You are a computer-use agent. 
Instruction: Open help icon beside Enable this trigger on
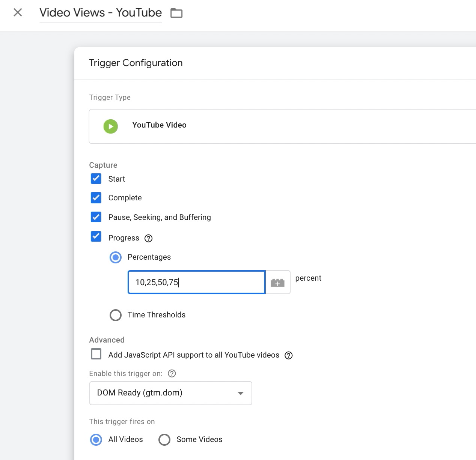172,373
